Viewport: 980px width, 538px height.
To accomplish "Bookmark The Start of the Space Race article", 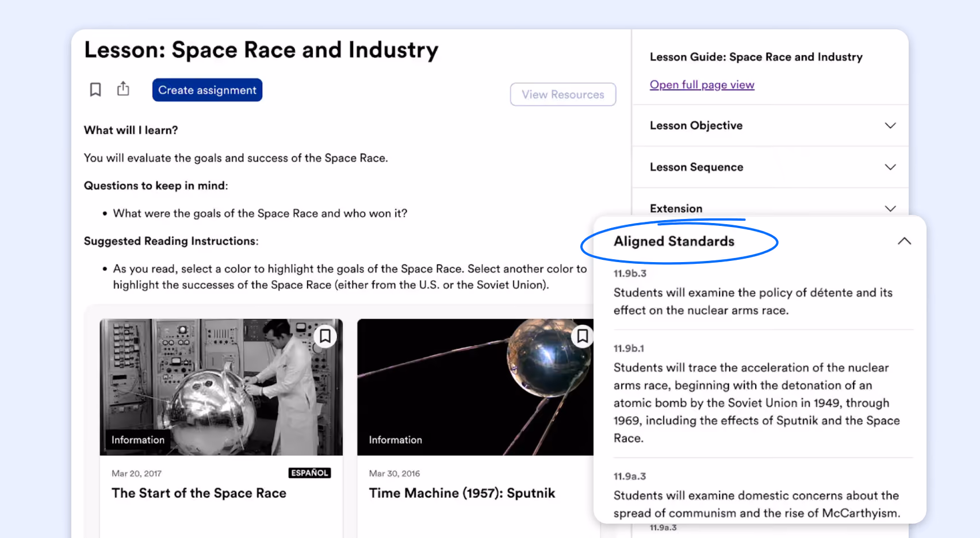I will pos(325,335).
